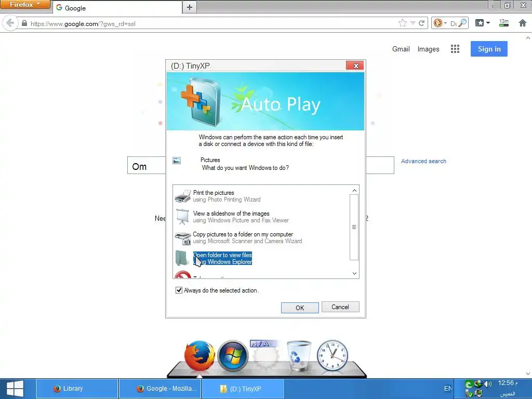Click the EN language indicator
Viewport: 532px width, 399px height.
(x=448, y=389)
